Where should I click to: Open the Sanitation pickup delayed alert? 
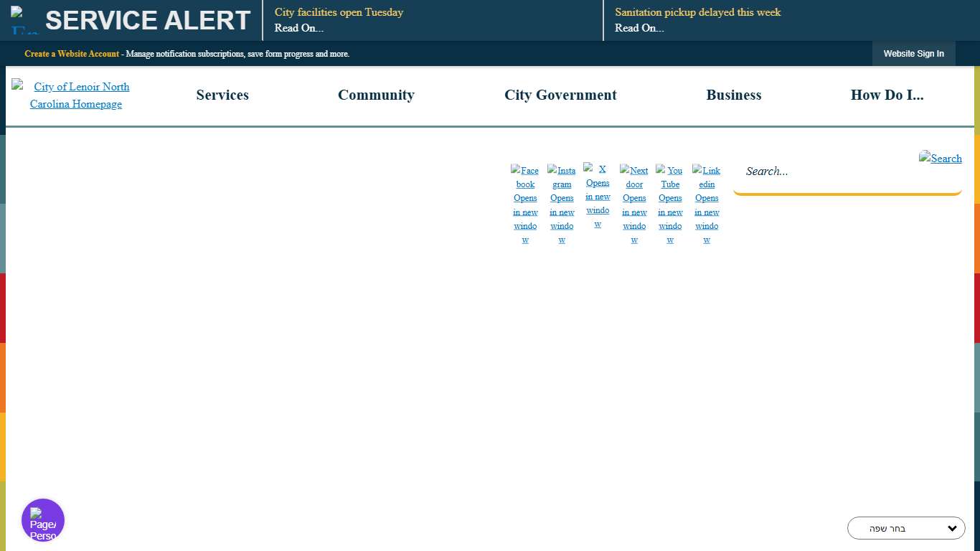[x=697, y=13]
